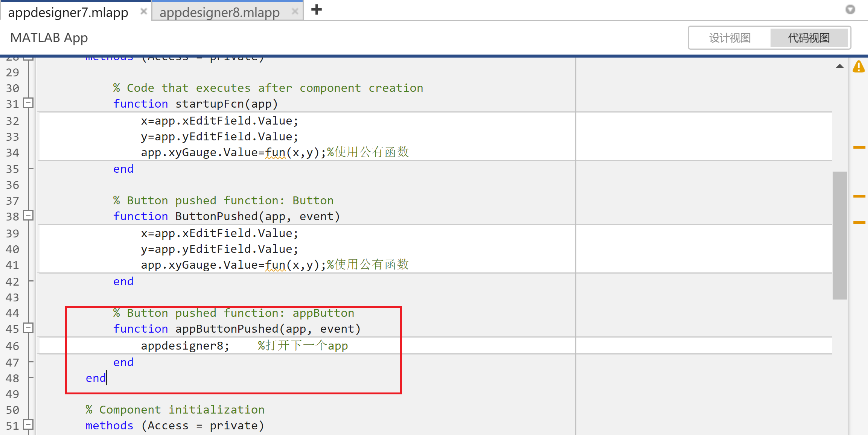Collapse appButtonPushed function fold on line 45
This screenshot has width=868, height=435.
28,328
